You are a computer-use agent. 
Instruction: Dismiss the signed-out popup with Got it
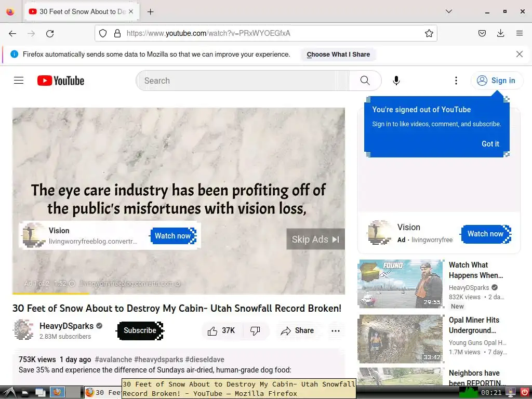coord(490,144)
